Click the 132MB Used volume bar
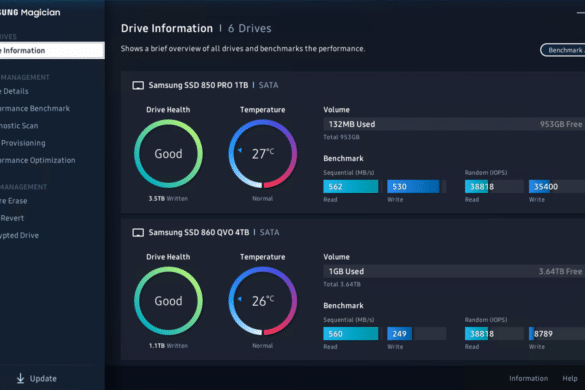Screen dimensions: 585x390 [x=454, y=124]
